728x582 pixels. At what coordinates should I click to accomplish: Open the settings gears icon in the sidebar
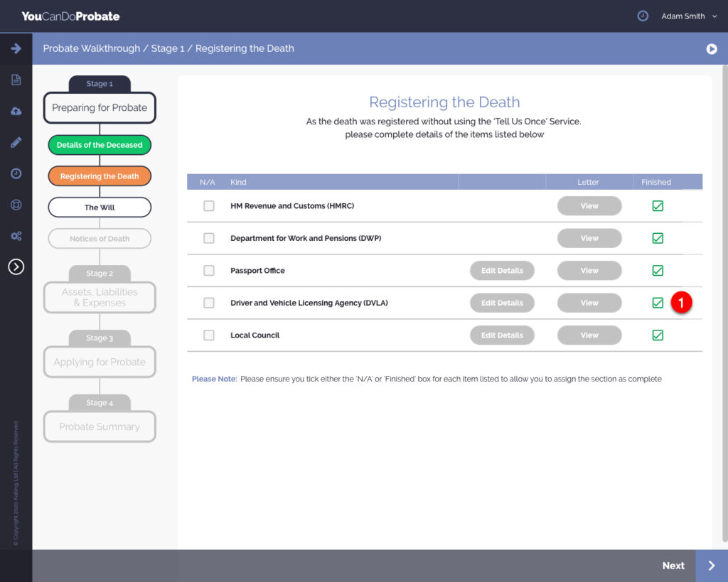(16, 236)
